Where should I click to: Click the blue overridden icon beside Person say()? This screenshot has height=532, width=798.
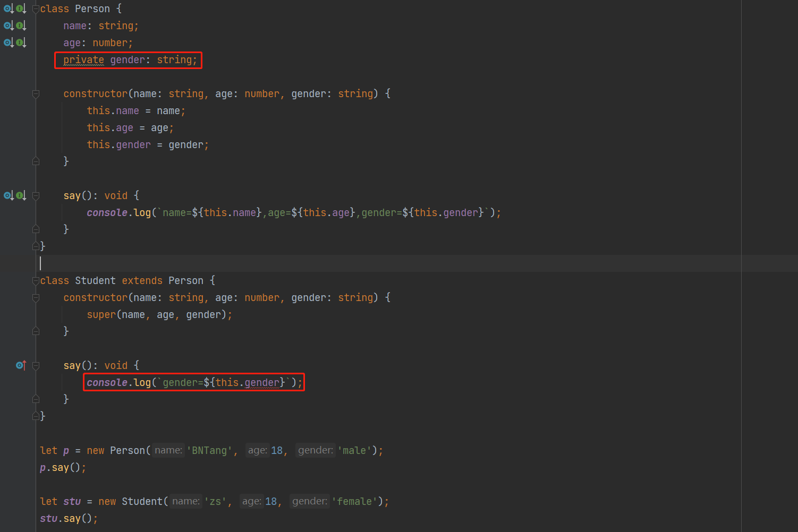pos(9,195)
